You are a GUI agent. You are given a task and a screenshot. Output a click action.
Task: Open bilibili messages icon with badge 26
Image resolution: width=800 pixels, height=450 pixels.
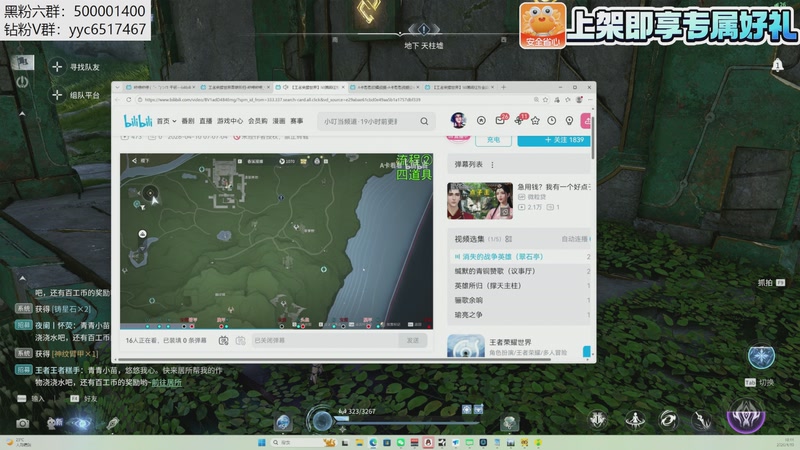(500, 120)
